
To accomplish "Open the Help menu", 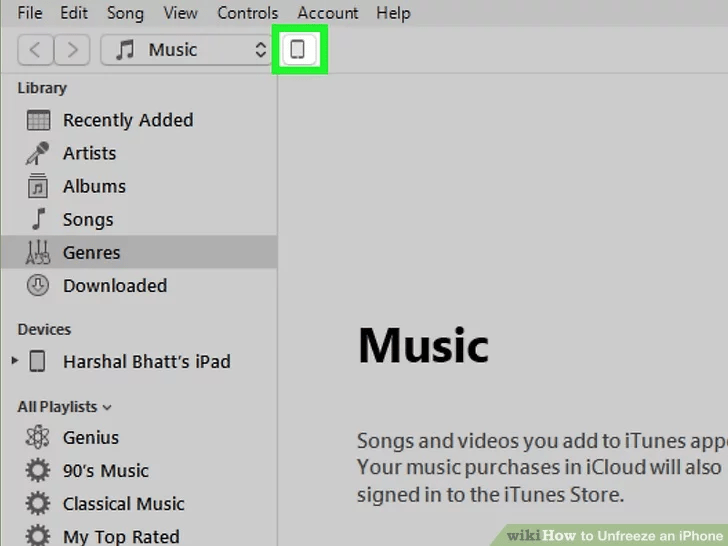I will 393,13.
